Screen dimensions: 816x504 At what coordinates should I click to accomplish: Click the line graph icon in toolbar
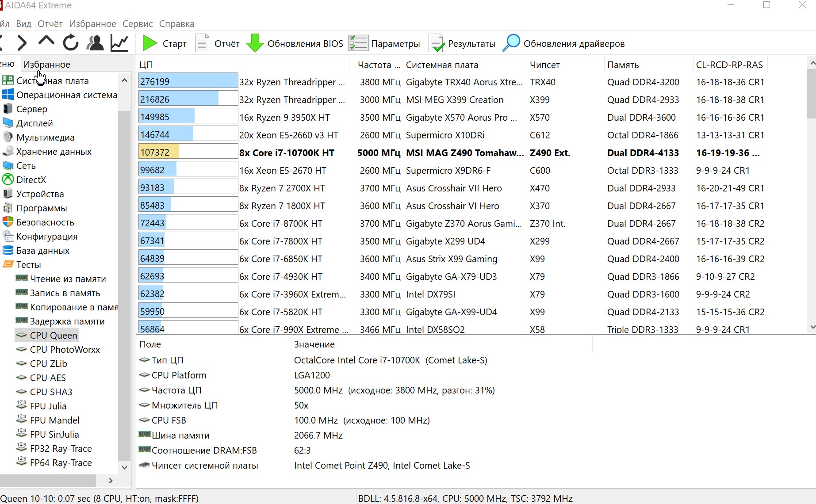pos(119,43)
